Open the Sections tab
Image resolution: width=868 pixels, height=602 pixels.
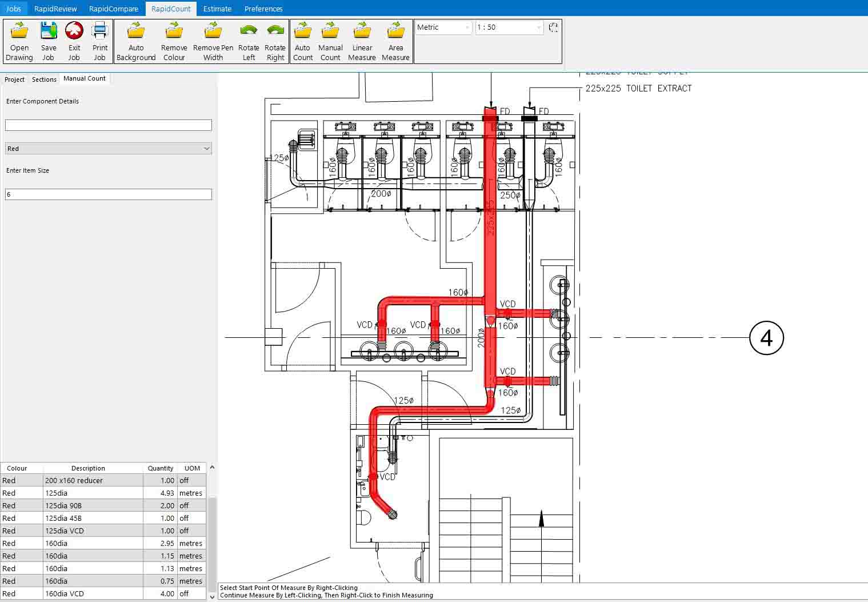(x=44, y=79)
